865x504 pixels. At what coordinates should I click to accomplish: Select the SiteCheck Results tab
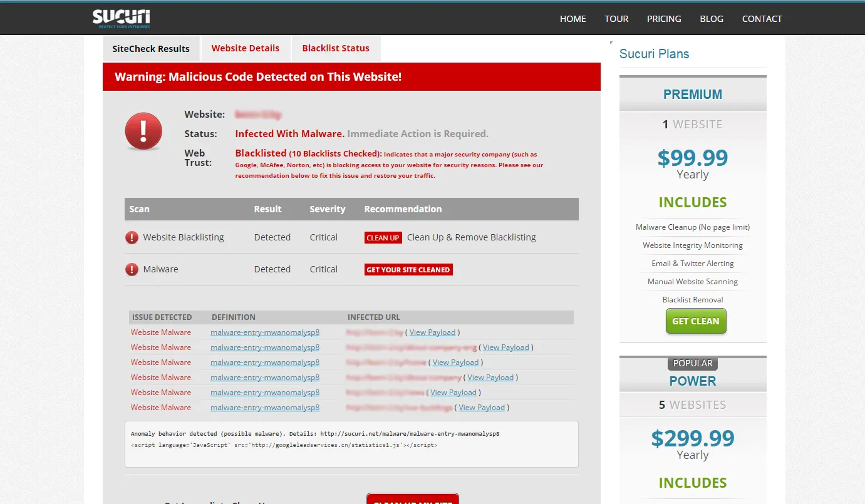[151, 48]
